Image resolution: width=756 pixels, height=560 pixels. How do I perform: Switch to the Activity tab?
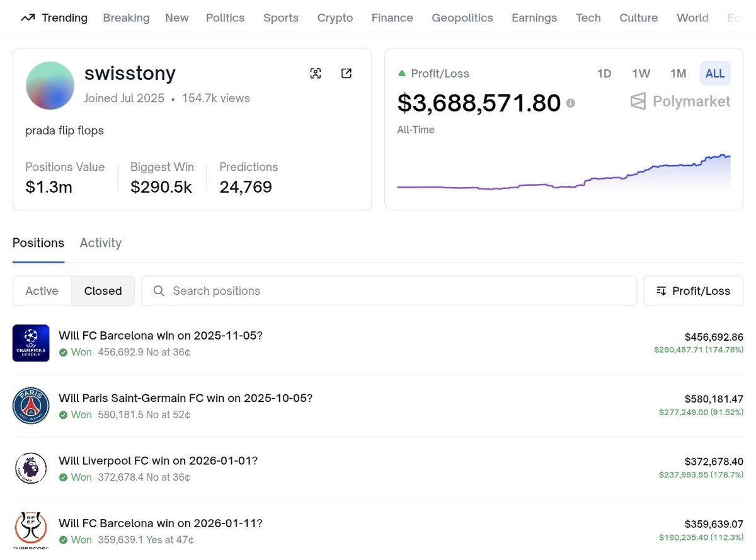[101, 243]
